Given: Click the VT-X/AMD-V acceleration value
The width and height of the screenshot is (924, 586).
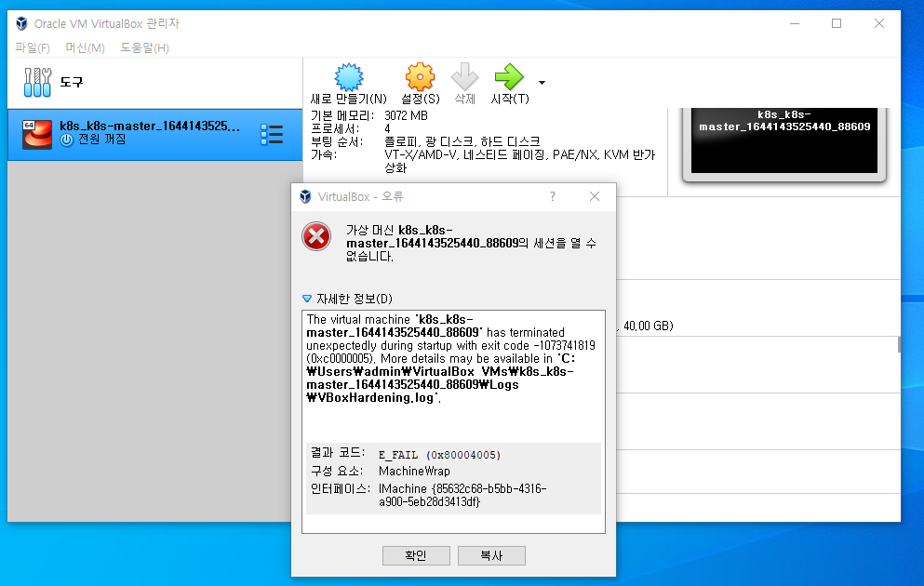Looking at the screenshot, I should pos(520,161).
